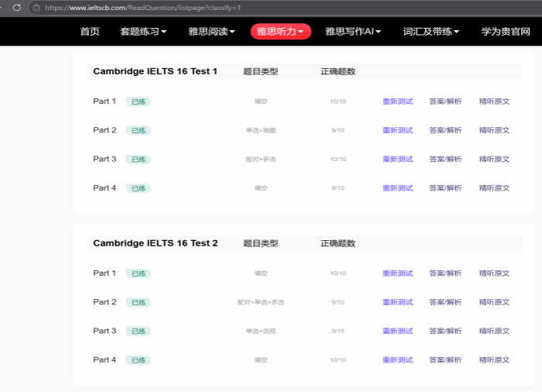
Task: Expand the 词汇及带练 dropdown menu
Action: click(431, 32)
